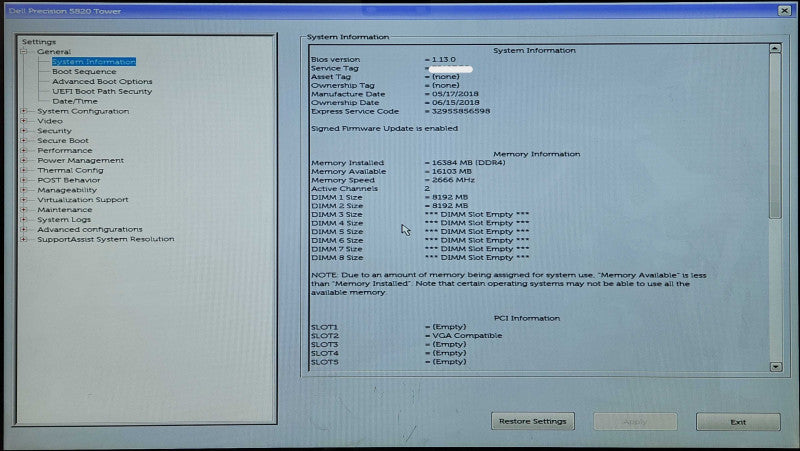
Task: Click the Active Channels row
Action: click(370, 189)
